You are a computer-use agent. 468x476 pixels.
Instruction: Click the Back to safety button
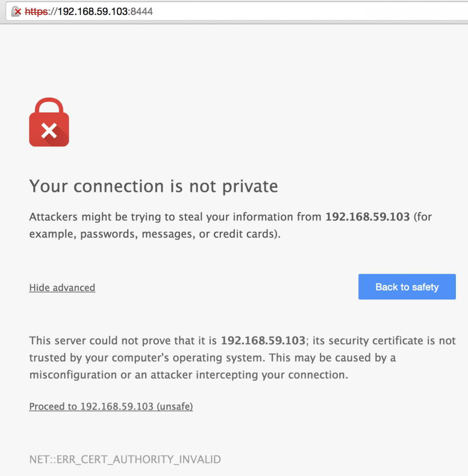[x=407, y=287]
